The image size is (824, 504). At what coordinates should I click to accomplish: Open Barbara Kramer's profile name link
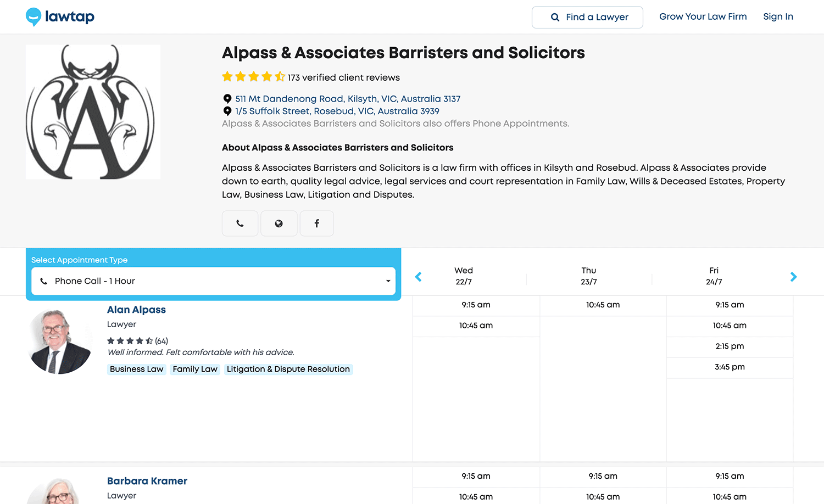[147, 481]
